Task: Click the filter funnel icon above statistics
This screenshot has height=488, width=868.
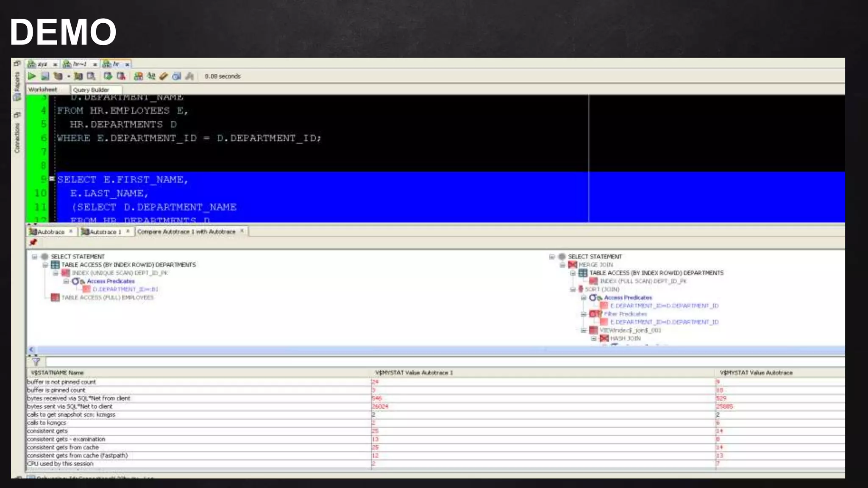Action: (36, 362)
